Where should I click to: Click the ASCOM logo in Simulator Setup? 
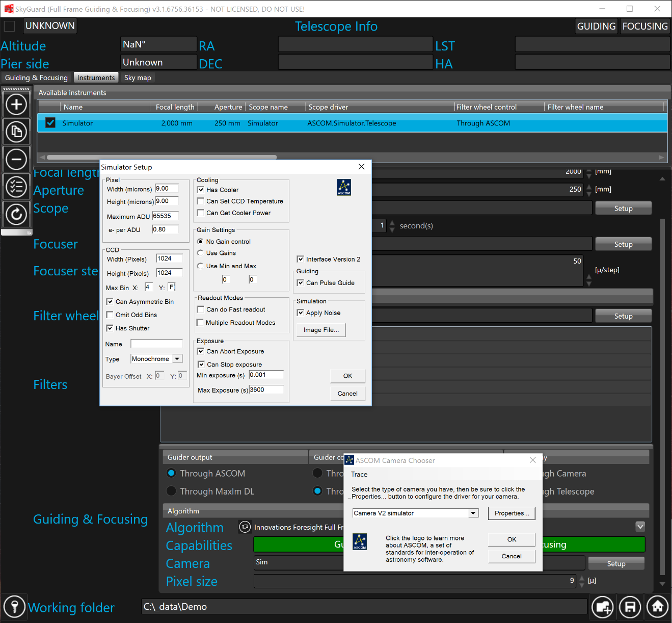[344, 187]
